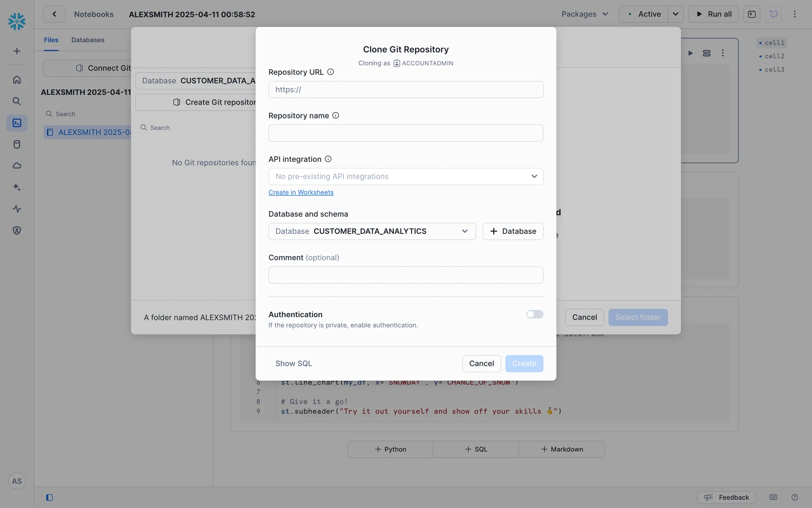812x508 pixels.
Task: Click the Show SQL button
Action: point(294,364)
